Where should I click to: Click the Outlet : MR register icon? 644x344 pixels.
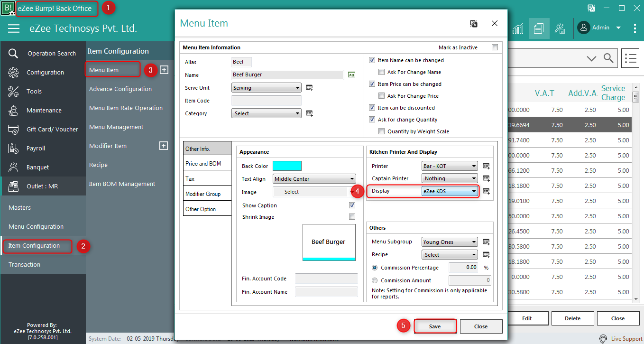[13, 186]
